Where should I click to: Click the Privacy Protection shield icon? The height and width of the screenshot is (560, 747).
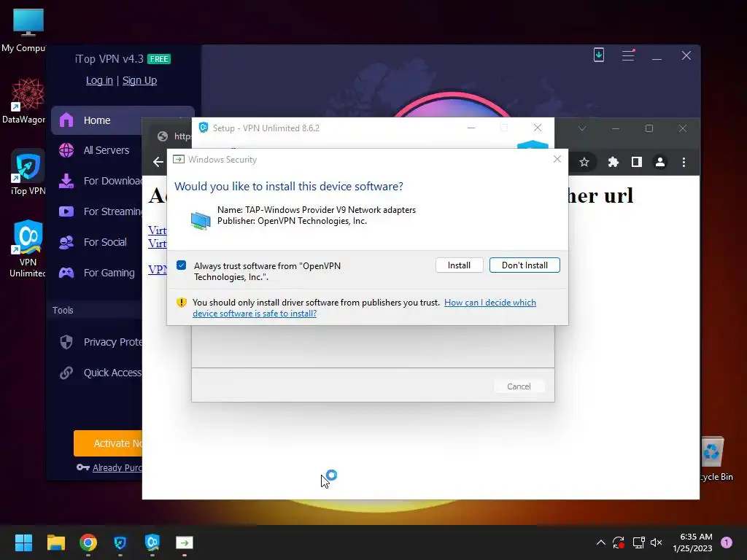point(66,342)
